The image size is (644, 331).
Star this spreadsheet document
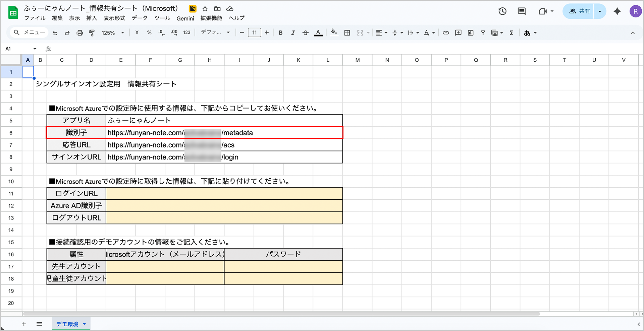click(x=205, y=9)
